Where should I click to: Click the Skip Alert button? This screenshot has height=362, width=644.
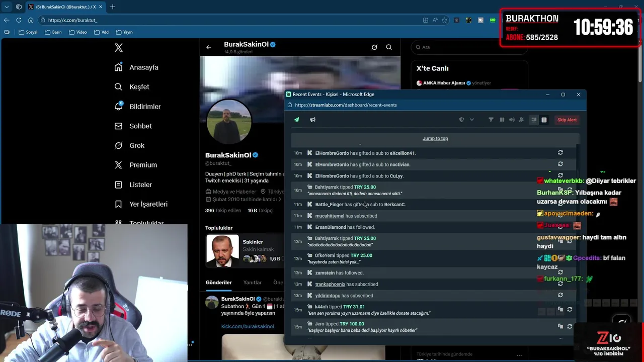click(x=567, y=120)
